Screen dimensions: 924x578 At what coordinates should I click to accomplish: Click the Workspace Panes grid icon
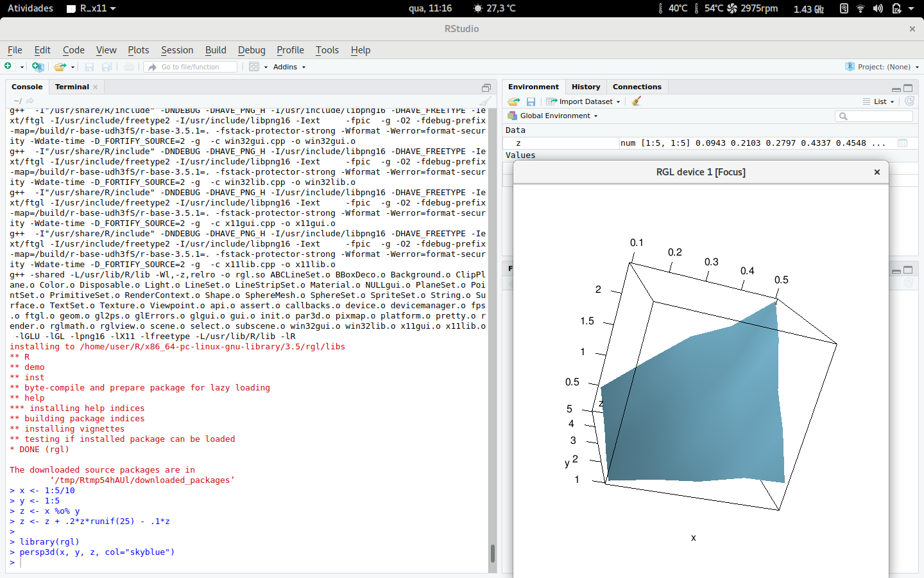pyautogui.click(x=254, y=67)
